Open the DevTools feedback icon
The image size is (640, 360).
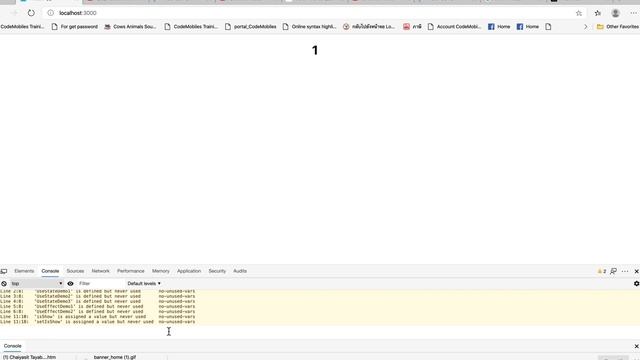click(x=613, y=271)
